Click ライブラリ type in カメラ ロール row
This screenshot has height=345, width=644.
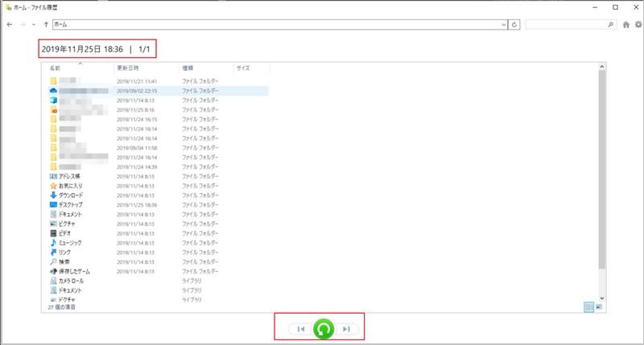point(192,281)
